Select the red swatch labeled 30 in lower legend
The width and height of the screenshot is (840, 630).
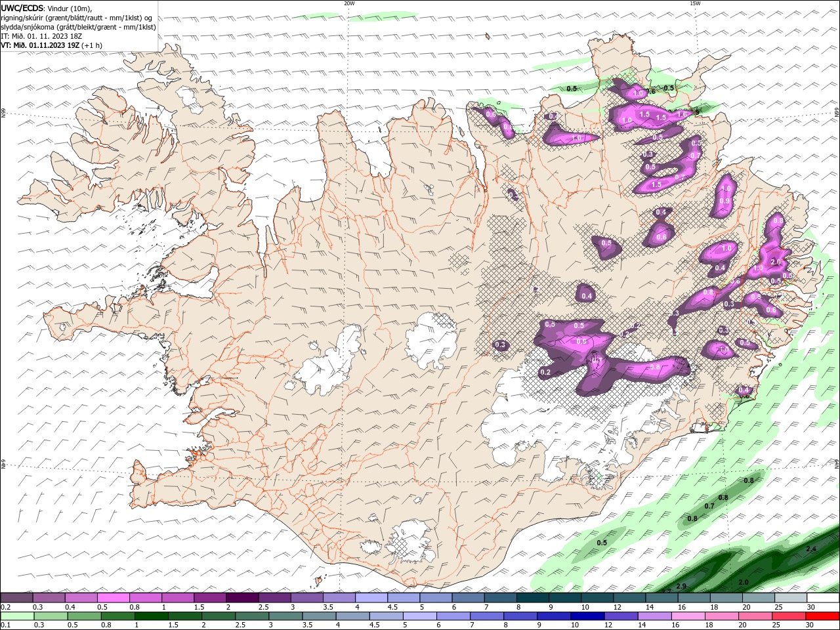823,616
